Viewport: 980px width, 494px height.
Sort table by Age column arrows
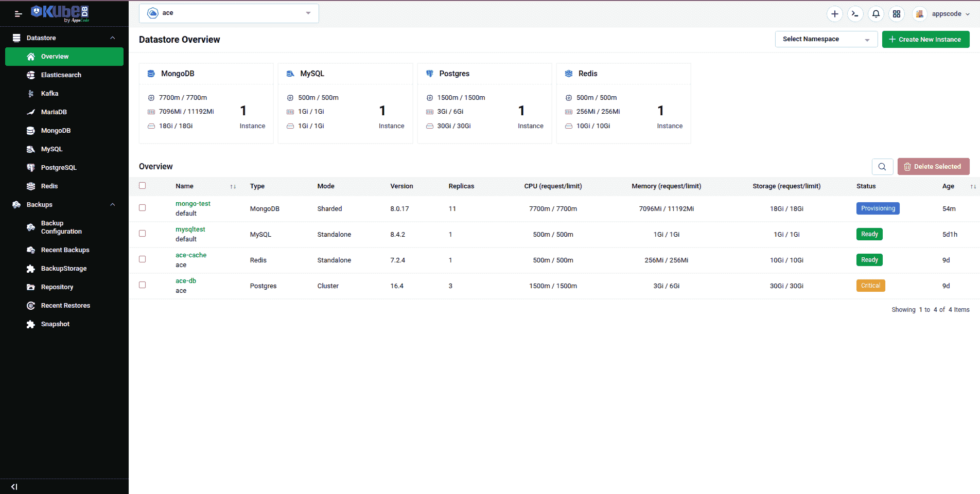coord(973,187)
